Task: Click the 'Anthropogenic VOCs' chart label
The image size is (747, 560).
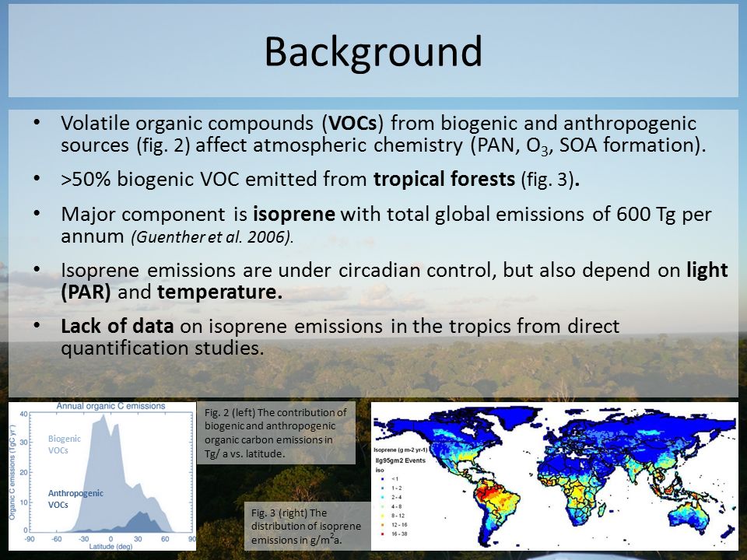Action: [75, 499]
